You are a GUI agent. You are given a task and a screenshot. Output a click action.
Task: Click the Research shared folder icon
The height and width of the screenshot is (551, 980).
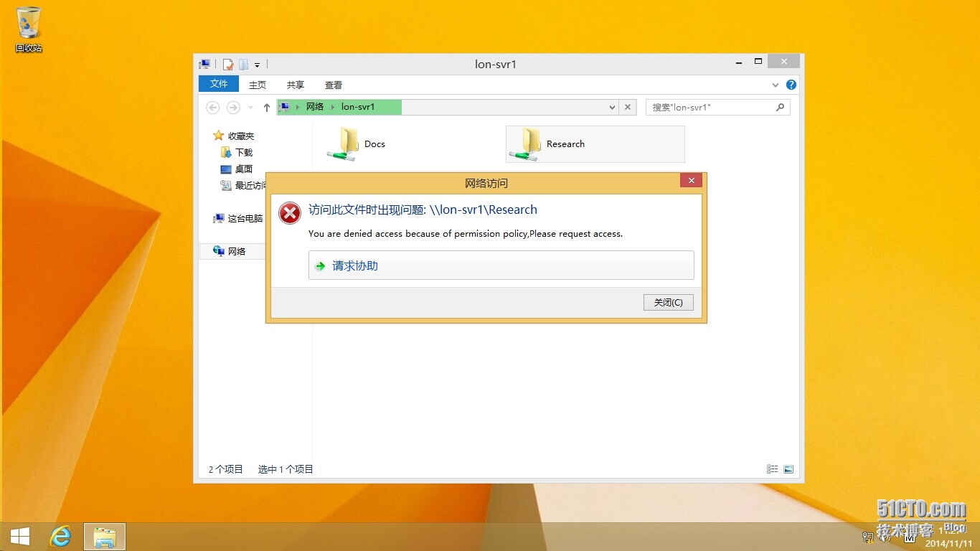point(525,144)
